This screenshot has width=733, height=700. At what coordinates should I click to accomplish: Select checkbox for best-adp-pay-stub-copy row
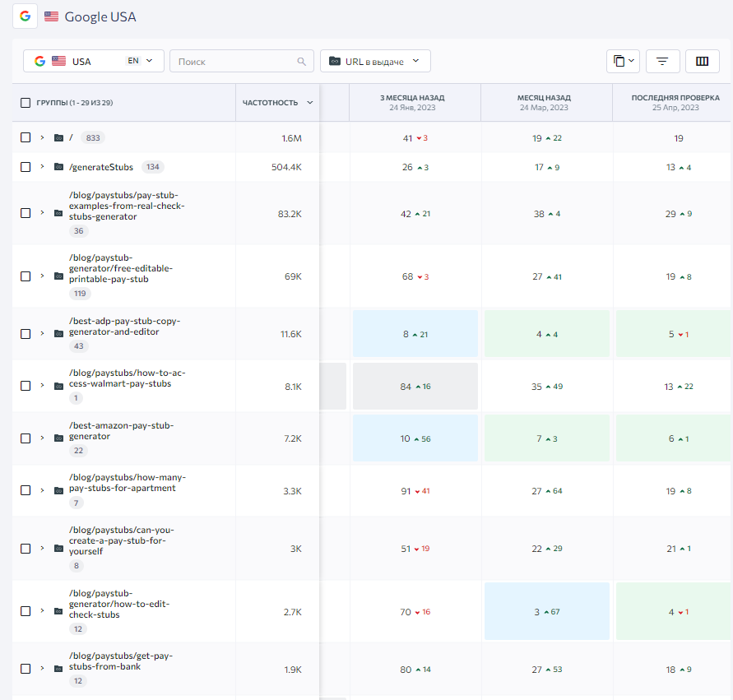click(26, 334)
